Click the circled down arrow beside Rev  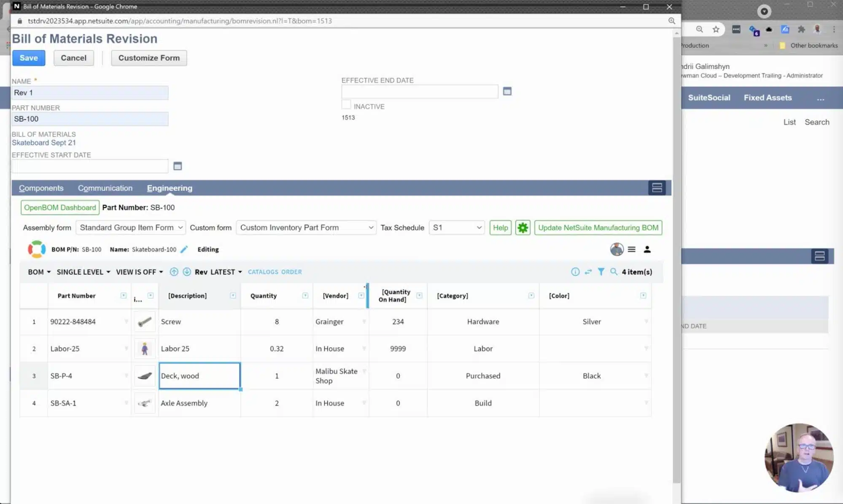tap(187, 272)
